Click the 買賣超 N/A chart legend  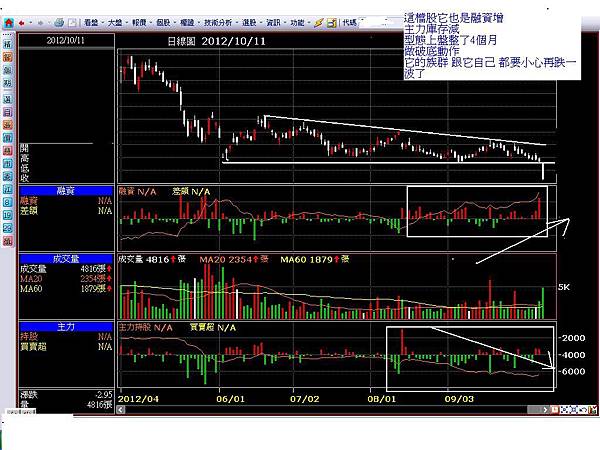(x=213, y=328)
